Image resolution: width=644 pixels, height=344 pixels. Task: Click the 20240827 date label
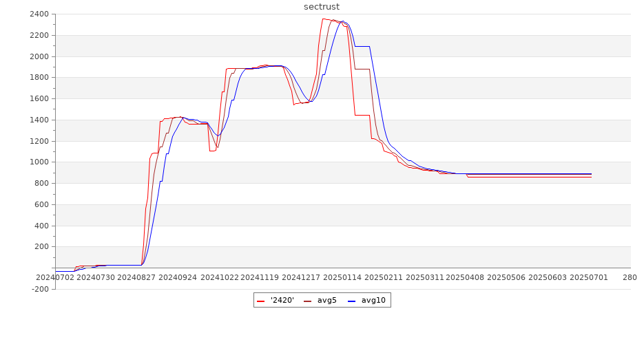pyautogui.click(x=136, y=277)
